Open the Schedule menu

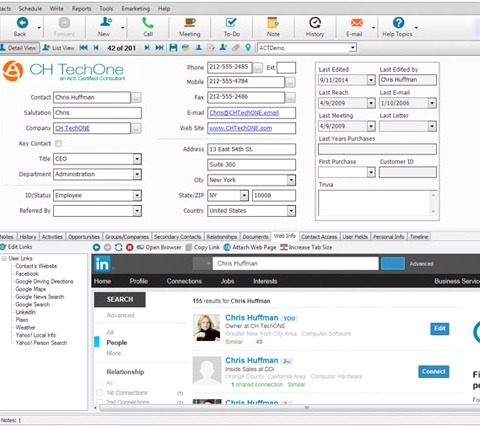30,9
